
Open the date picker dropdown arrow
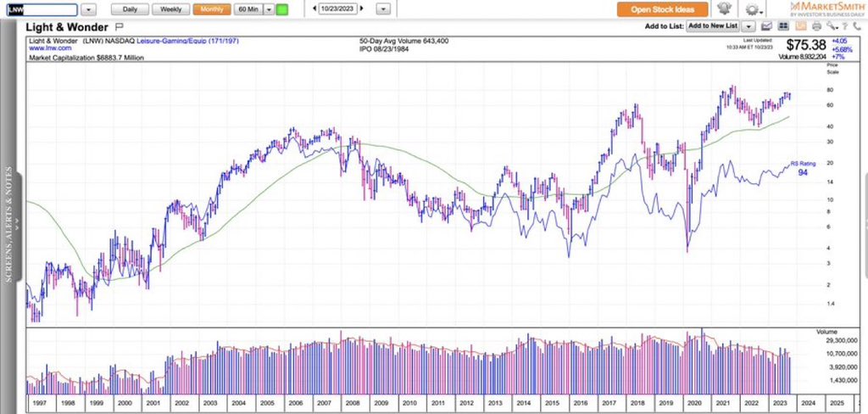tap(384, 9)
